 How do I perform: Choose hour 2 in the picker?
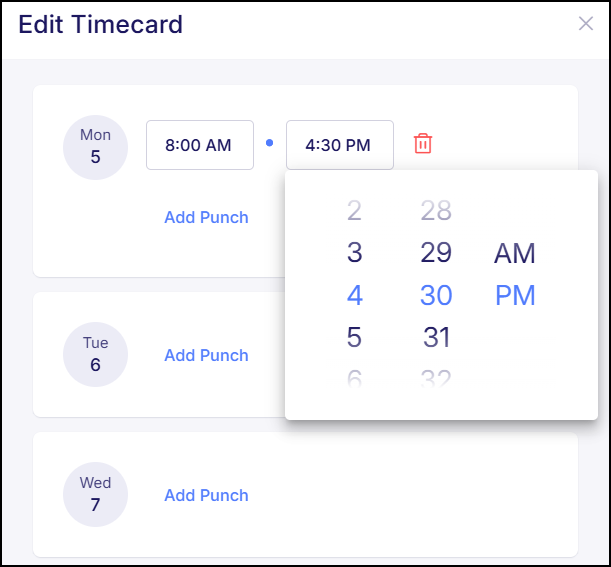354,211
